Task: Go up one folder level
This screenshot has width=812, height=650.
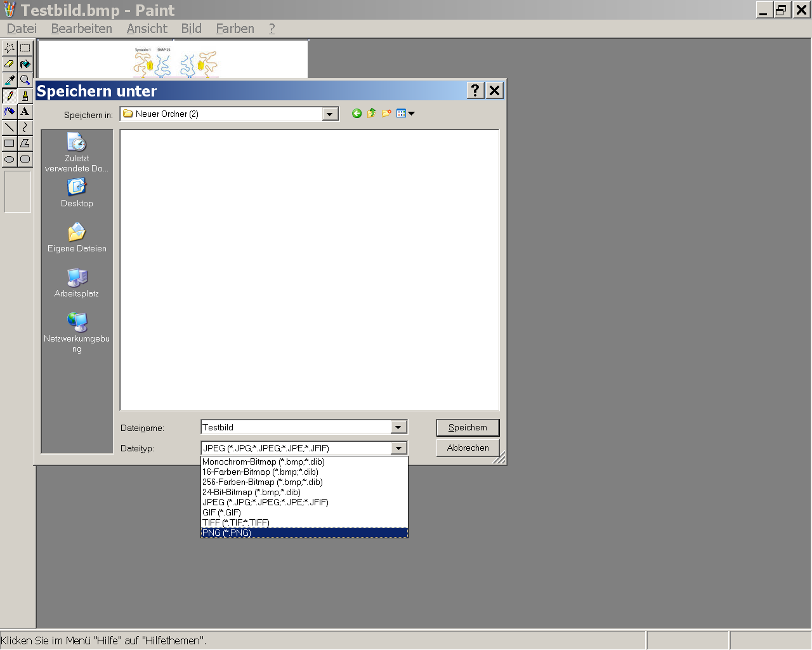Action: click(371, 114)
